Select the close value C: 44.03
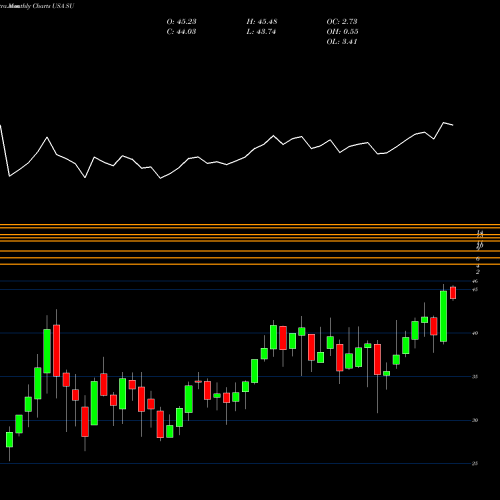500x500 pixels. pos(181,32)
